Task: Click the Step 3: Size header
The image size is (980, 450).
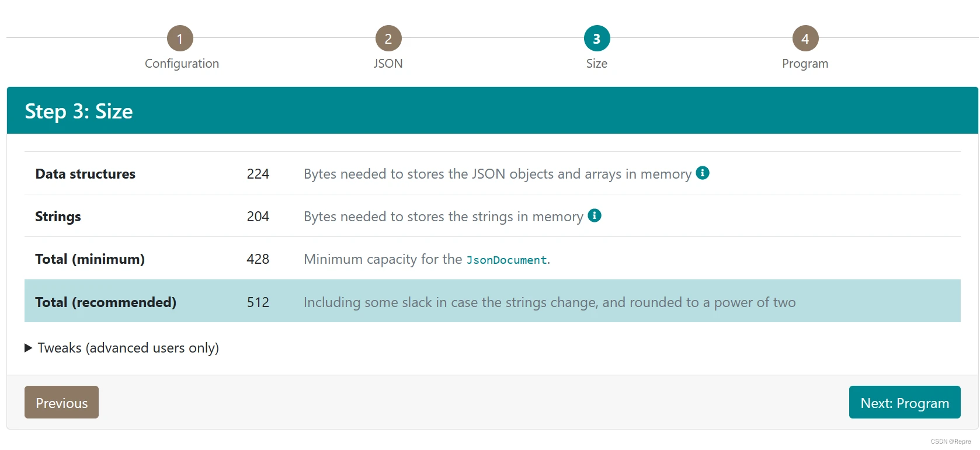Action: [79, 111]
